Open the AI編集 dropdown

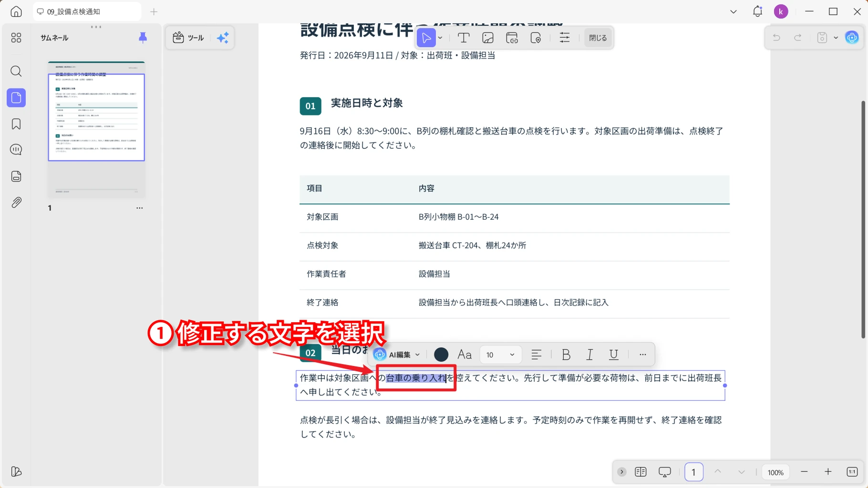(x=397, y=355)
